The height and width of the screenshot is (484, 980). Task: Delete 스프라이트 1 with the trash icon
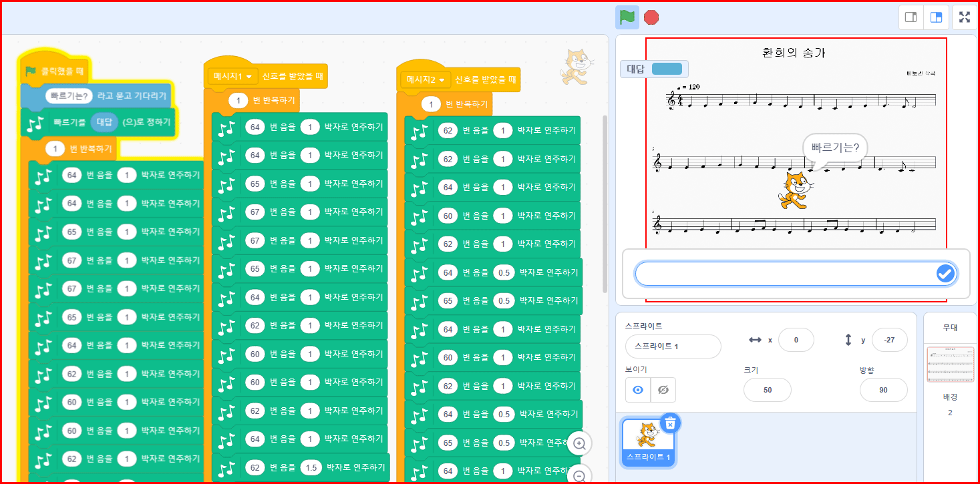pyautogui.click(x=670, y=423)
